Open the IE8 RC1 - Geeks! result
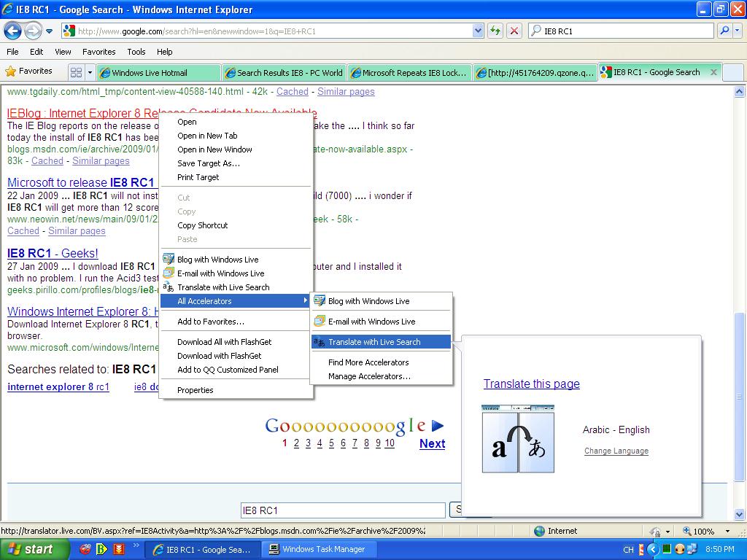This screenshot has width=747, height=560. pos(53,253)
